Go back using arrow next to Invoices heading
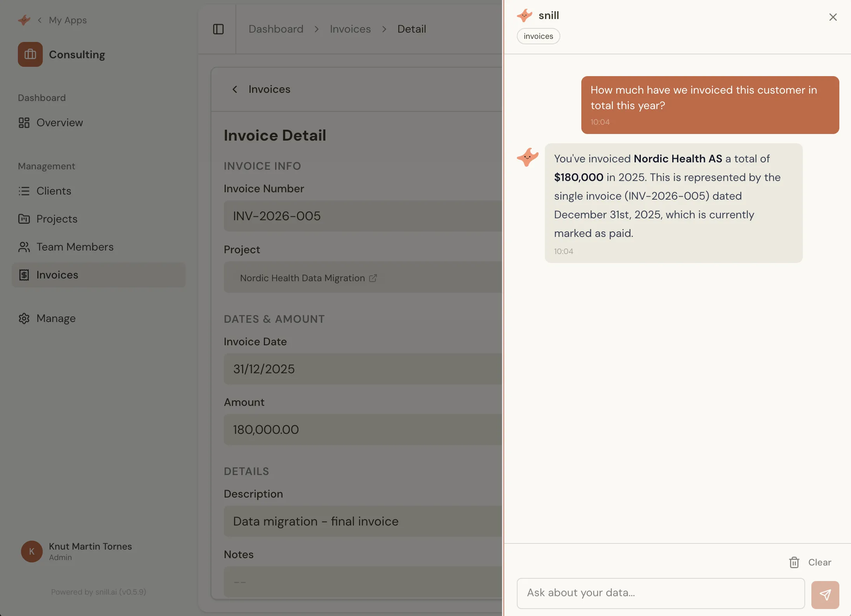Image resolution: width=851 pixels, height=616 pixels. point(235,89)
